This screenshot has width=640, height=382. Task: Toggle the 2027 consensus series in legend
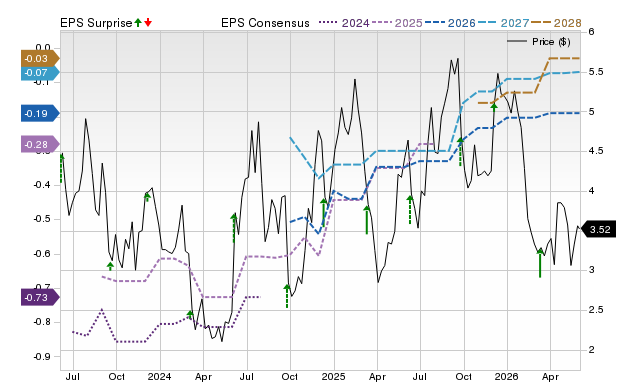(503, 23)
